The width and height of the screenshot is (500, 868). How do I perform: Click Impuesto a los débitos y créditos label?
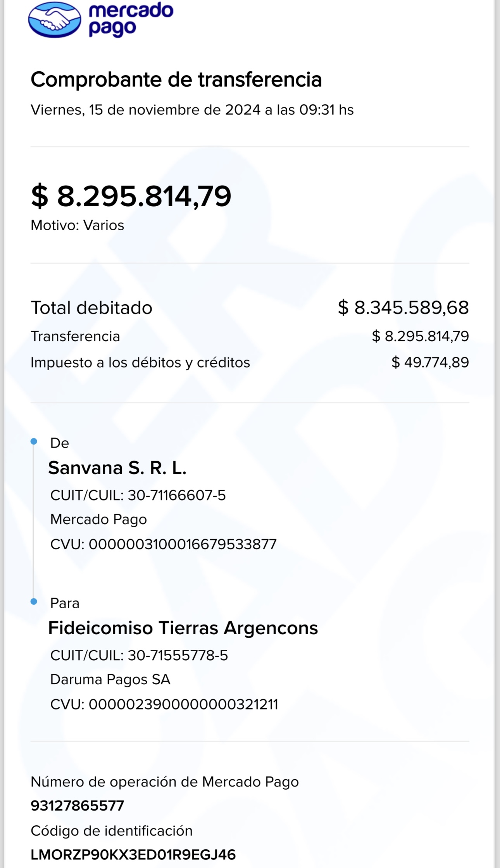140,362
